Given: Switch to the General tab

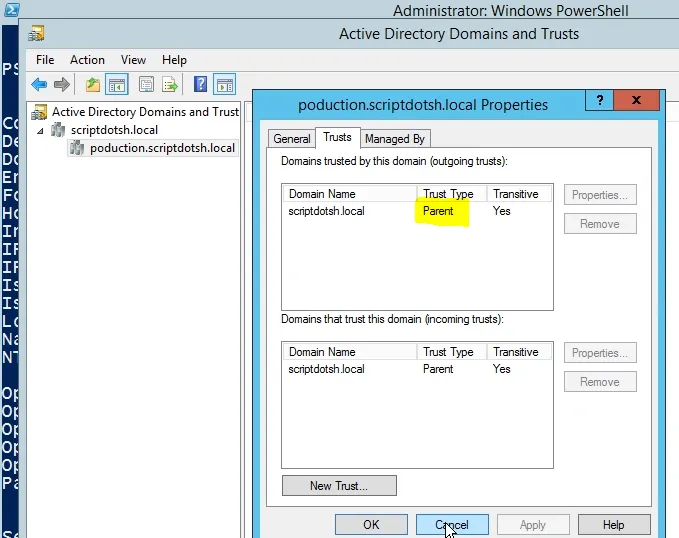Looking at the screenshot, I should 291,139.
